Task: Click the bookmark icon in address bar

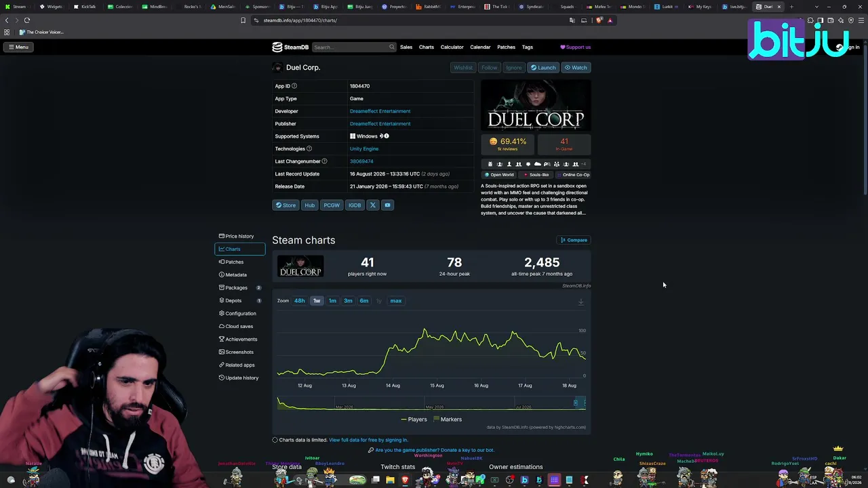Action: (x=243, y=20)
